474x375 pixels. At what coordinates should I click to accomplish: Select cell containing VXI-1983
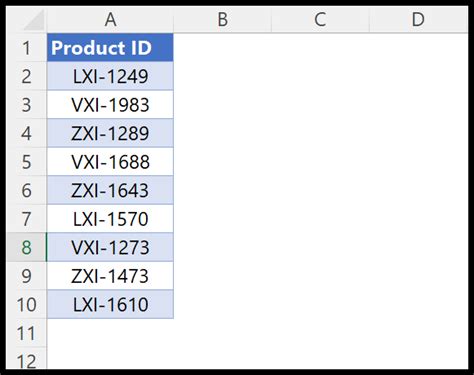(110, 105)
